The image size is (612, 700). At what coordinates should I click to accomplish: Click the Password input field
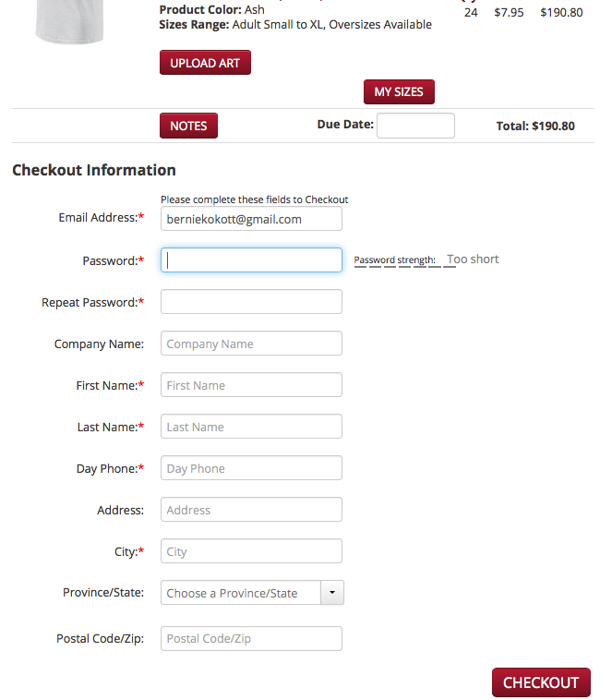click(251, 260)
